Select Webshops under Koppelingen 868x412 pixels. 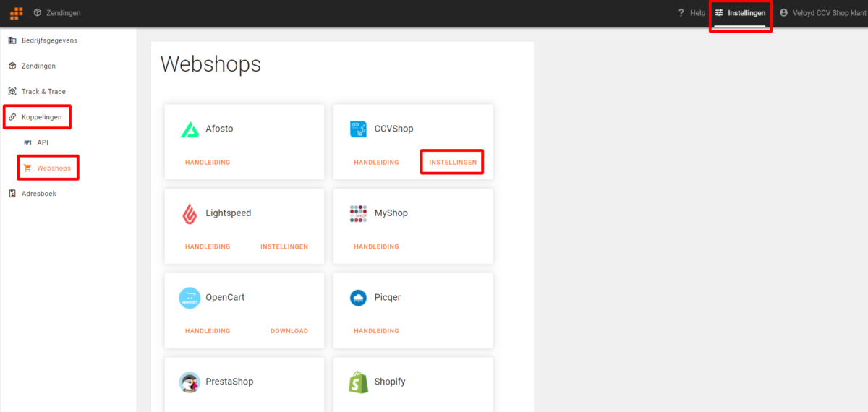(x=54, y=168)
